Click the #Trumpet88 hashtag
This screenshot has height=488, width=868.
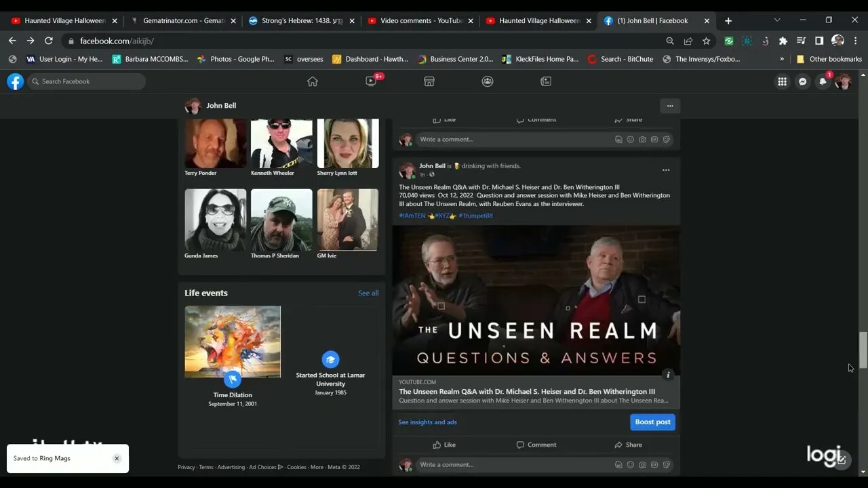click(x=475, y=216)
